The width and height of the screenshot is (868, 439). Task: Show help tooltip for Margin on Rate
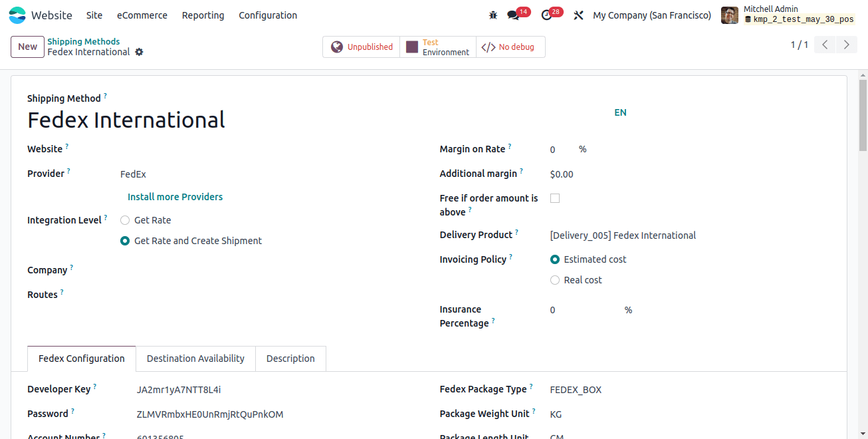(x=510, y=146)
